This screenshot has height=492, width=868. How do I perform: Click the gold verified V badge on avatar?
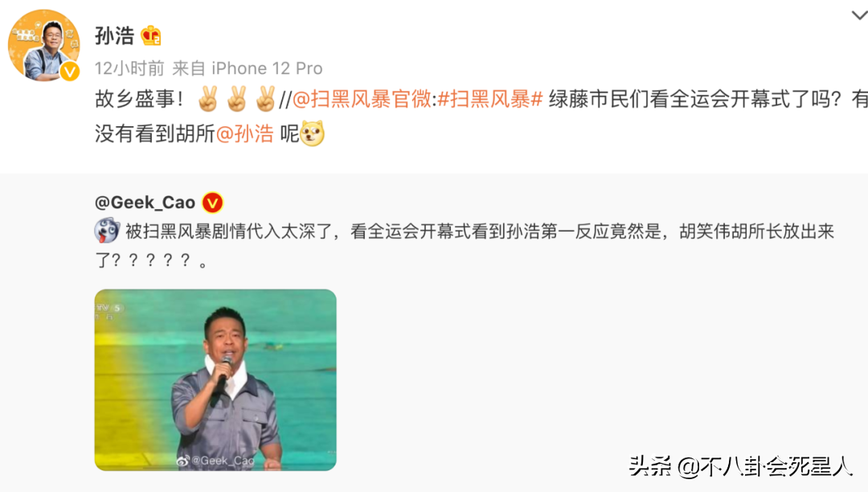coord(70,72)
